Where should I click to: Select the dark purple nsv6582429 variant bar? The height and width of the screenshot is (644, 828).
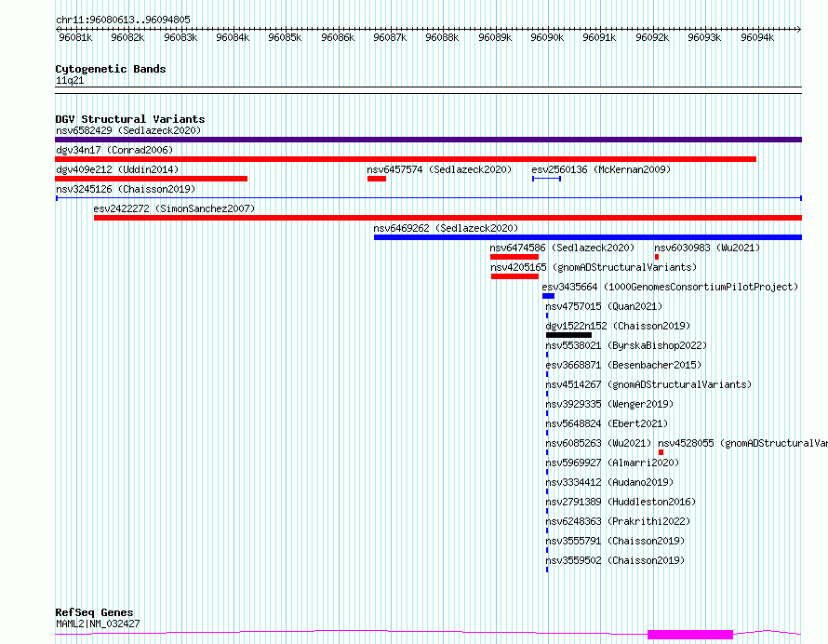(x=428, y=140)
